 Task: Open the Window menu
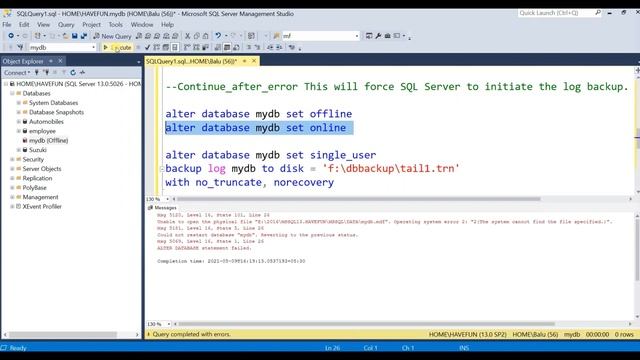(x=142, y=24)
